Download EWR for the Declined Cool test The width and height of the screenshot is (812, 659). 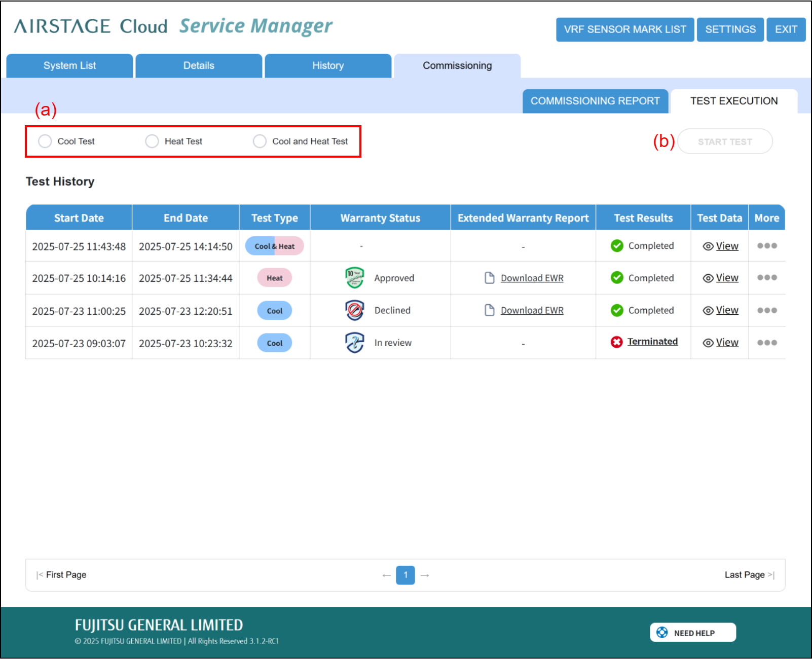pos(532,310)
